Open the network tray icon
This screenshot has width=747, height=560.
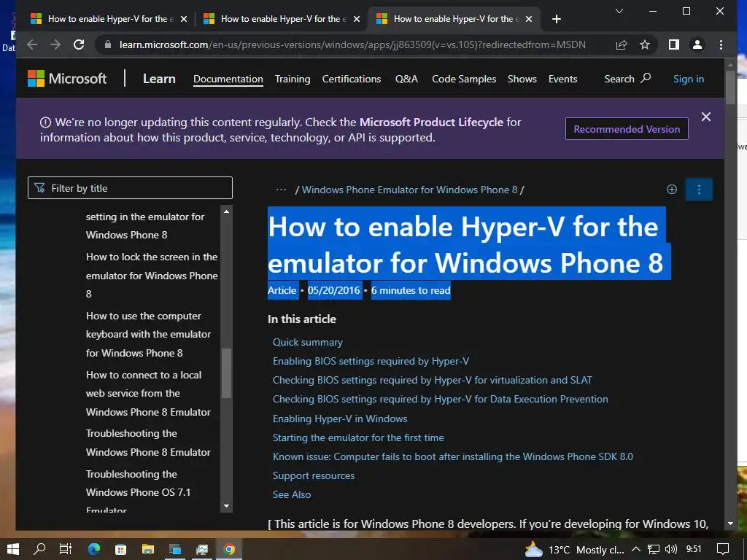tap(654, 550)
